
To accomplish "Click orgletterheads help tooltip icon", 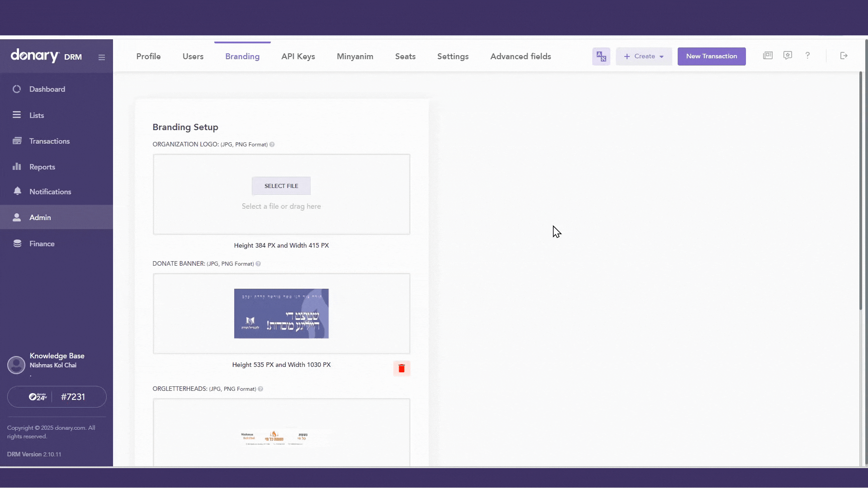I will pyautogui.click(x=260, y=389).
